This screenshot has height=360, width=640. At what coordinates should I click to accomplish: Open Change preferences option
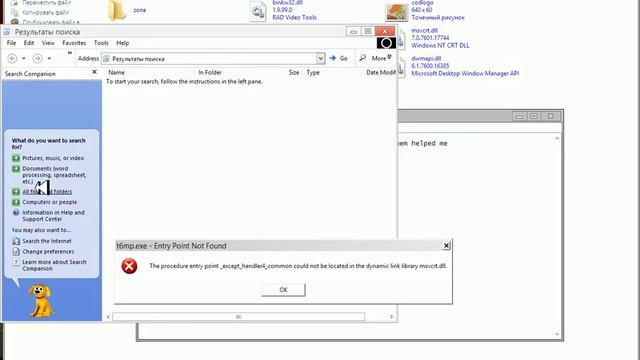click(x=48, y=252)
